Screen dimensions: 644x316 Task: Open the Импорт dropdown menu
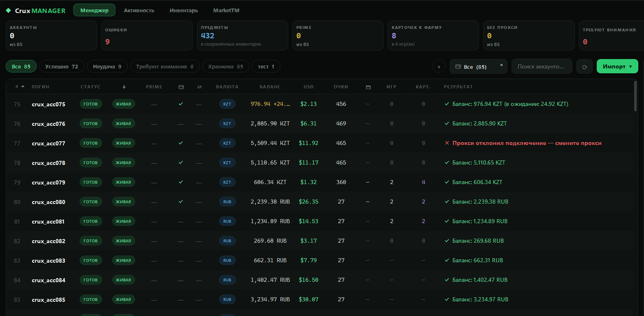tap(617, 66)
